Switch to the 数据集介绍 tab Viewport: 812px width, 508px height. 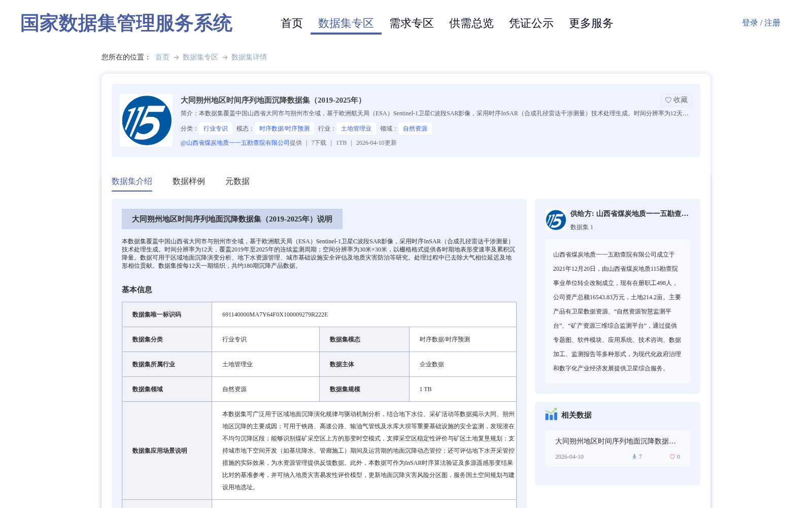[132, 181]
